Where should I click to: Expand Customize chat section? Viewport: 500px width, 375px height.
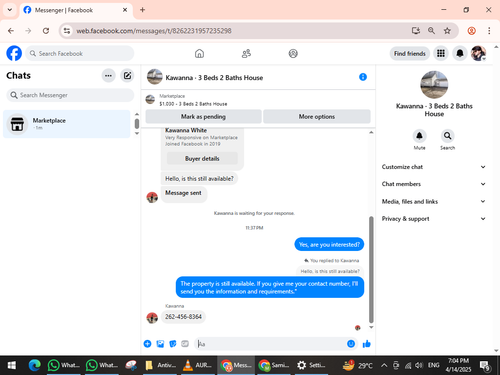[x=434, y=167]
